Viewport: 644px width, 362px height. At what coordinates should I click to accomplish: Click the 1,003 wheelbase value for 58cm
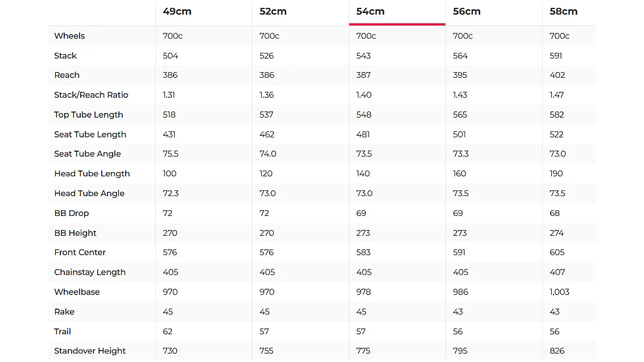559,292
